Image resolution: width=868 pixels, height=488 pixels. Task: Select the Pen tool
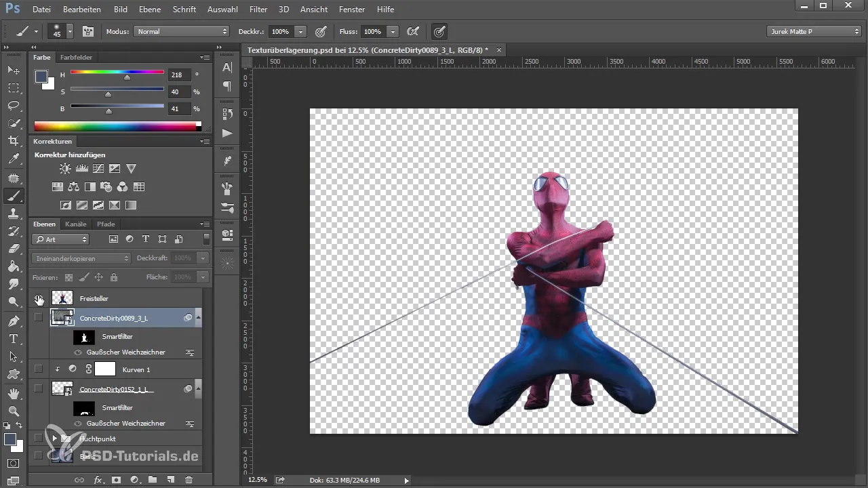(14, 321)
